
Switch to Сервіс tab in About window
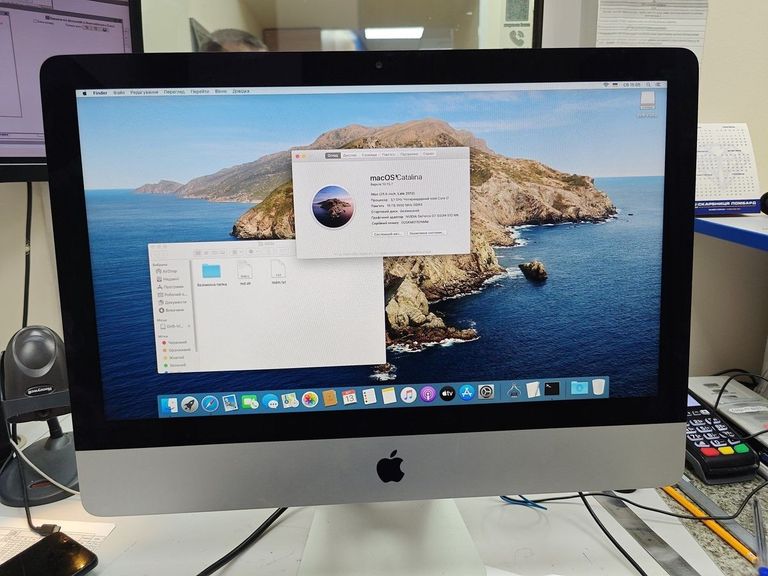tap(429, 154)
